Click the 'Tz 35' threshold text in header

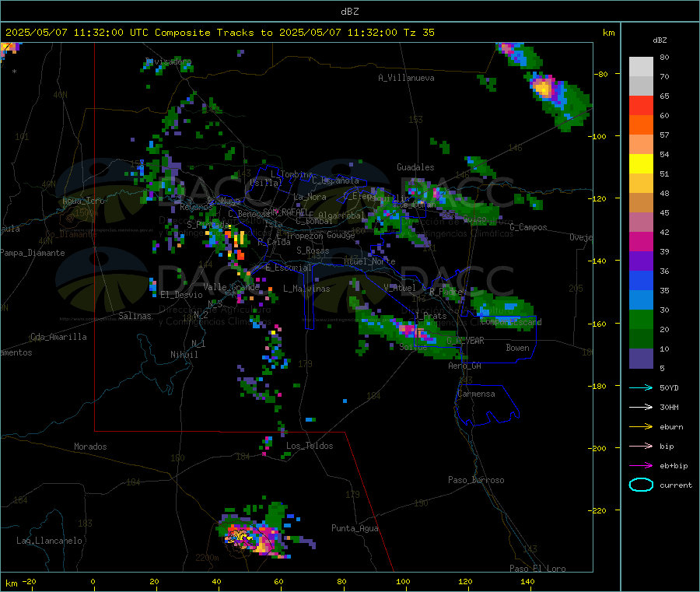(x=418, y=33)
